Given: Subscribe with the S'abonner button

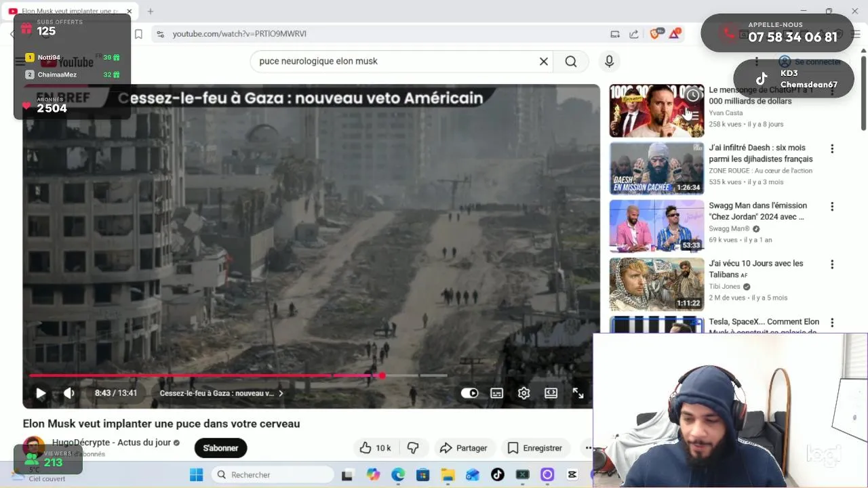Looking at the screenshot, I should [220, 448].
